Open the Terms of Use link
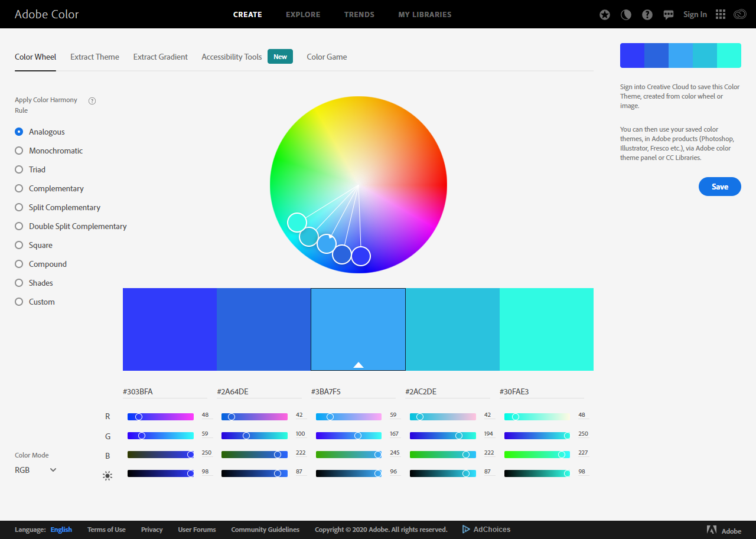 pyautogui.click(x=106, y=530)
